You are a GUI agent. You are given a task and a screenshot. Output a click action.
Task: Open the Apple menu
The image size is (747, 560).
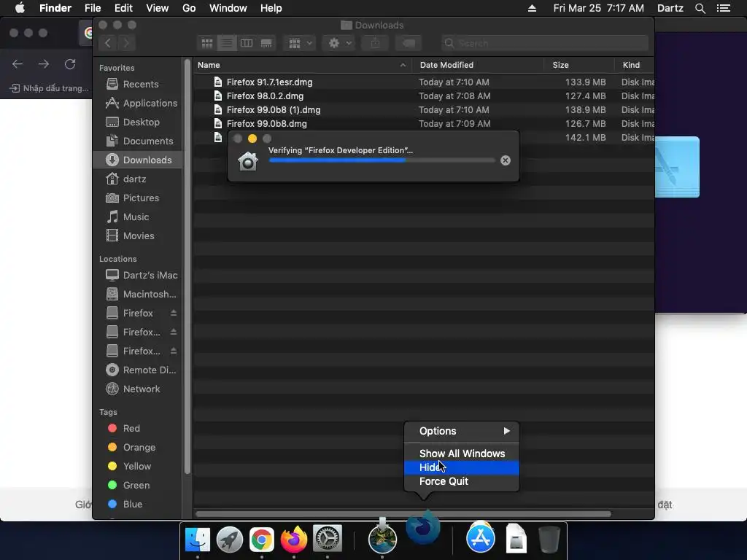tap(20, 8)
